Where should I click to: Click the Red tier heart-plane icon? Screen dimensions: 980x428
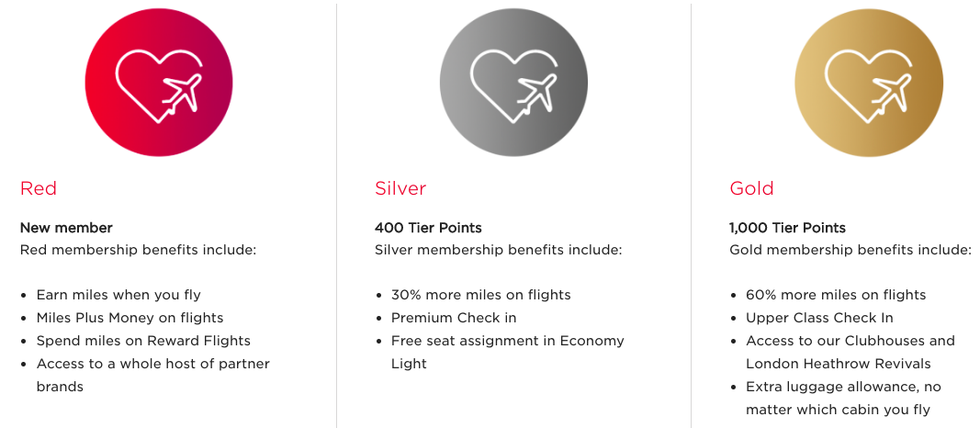pos(159,83)
